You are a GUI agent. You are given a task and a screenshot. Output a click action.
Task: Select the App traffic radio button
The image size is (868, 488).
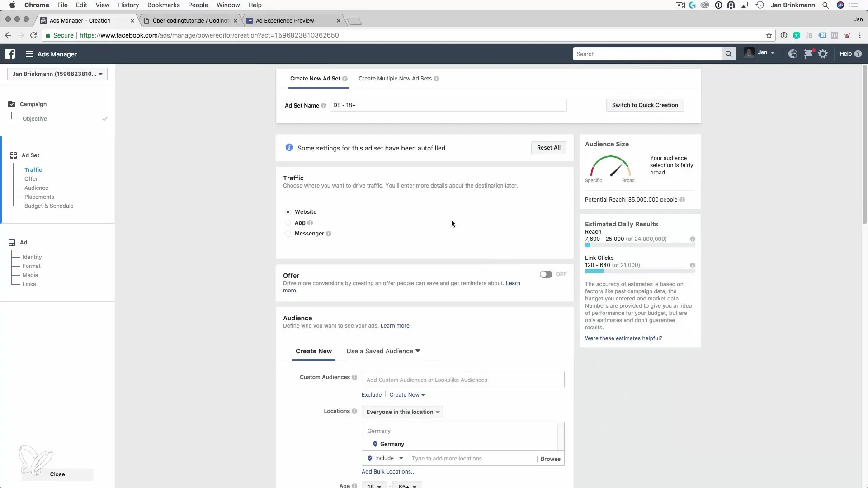(288, 223)
